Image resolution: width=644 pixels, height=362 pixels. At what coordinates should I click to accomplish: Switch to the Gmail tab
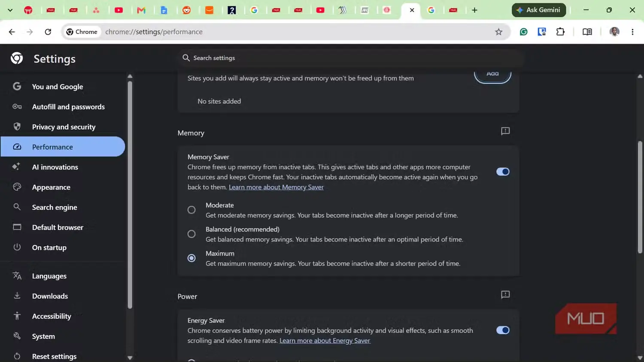(141, 10)
